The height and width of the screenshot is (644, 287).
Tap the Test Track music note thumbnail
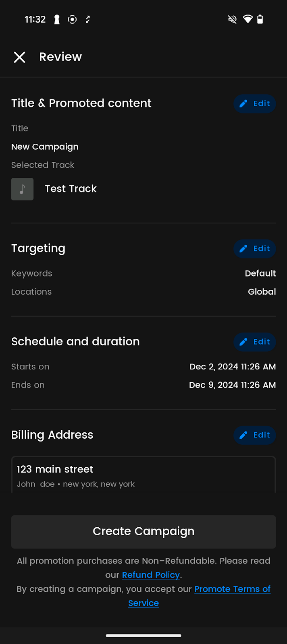tap(22, 189)
